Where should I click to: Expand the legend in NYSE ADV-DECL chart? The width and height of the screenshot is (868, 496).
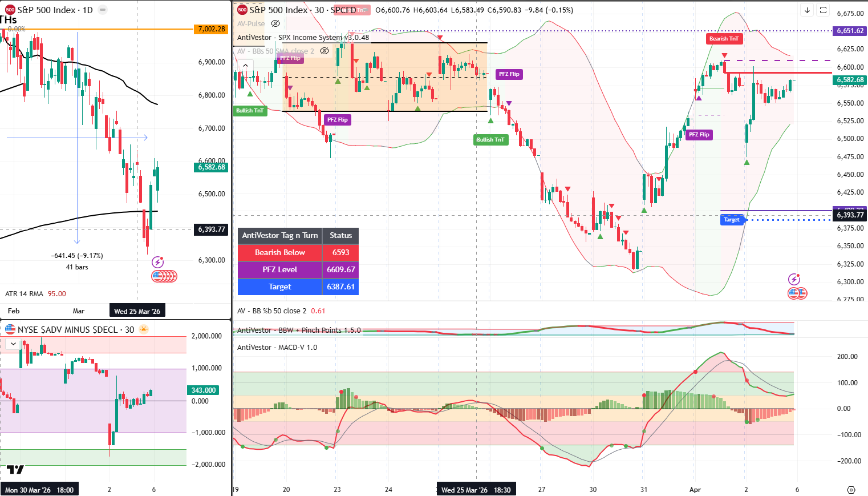tap(13, 344)
